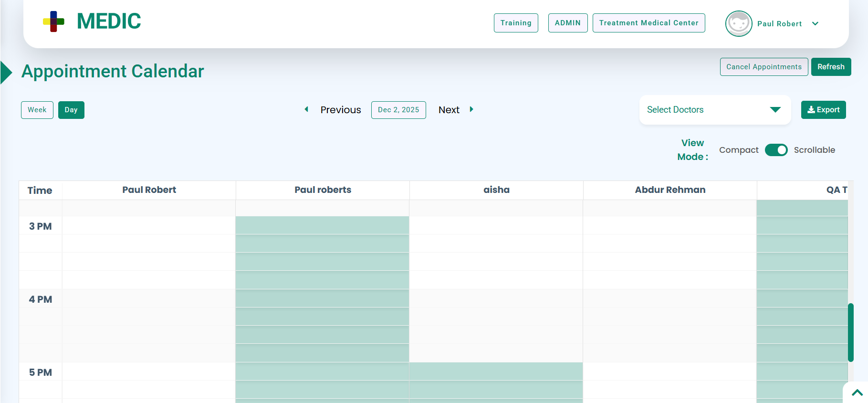Click the MEDIC cross logo icon
The height and width of the screenshot is (403, 868).
(x=53, y=21)
